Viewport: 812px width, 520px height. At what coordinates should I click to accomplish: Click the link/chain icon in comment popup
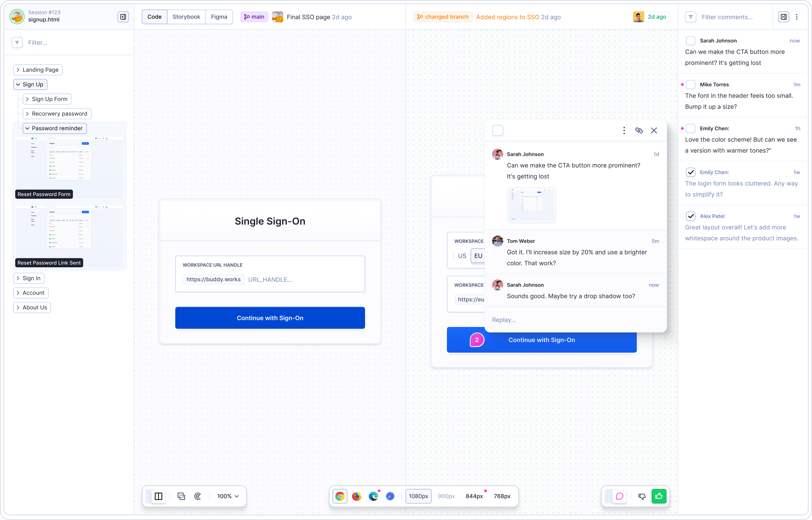639,130
